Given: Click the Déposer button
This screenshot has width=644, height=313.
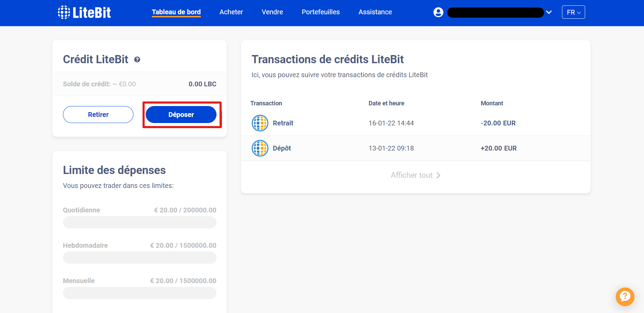Looking at the screenshot, I should click(x=181, y=115).
